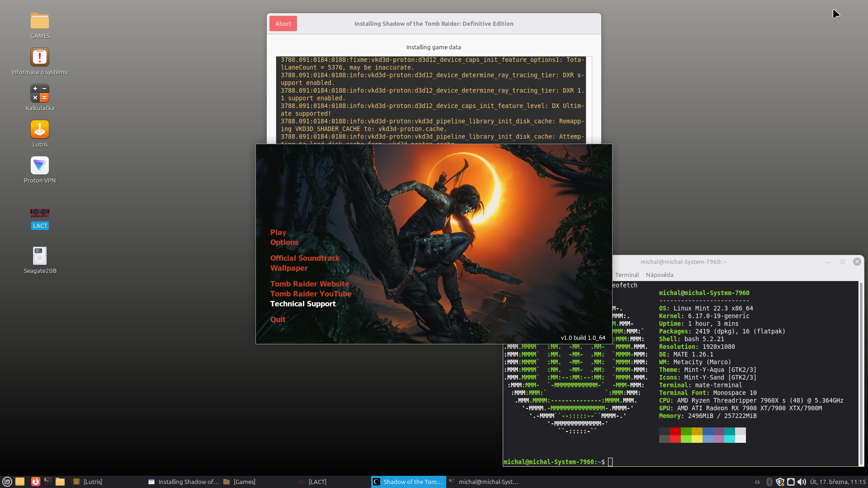Open the Tomb Raider Website link
Viewport: 868px width, 488px height.
[309, 284]
